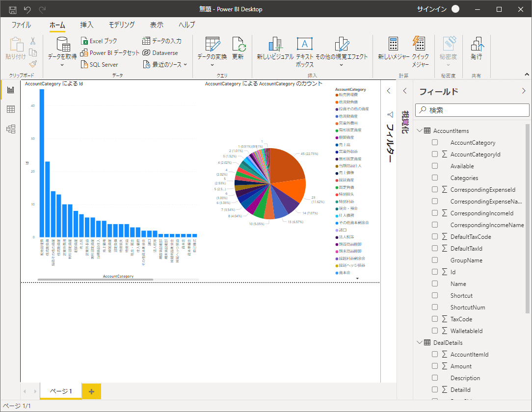532x412 pixels.
Task: Expand the Filters pane chevron
Action: [389, 91]
